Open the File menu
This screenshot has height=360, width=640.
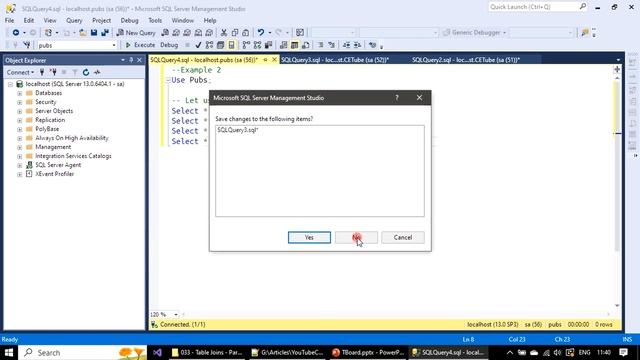pos(9,20)
